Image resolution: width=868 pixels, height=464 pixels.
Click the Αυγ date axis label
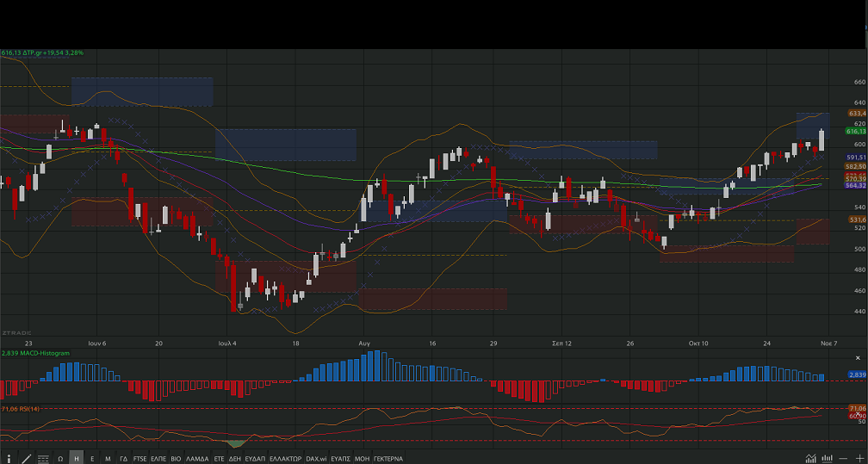[x=364, y=343]
